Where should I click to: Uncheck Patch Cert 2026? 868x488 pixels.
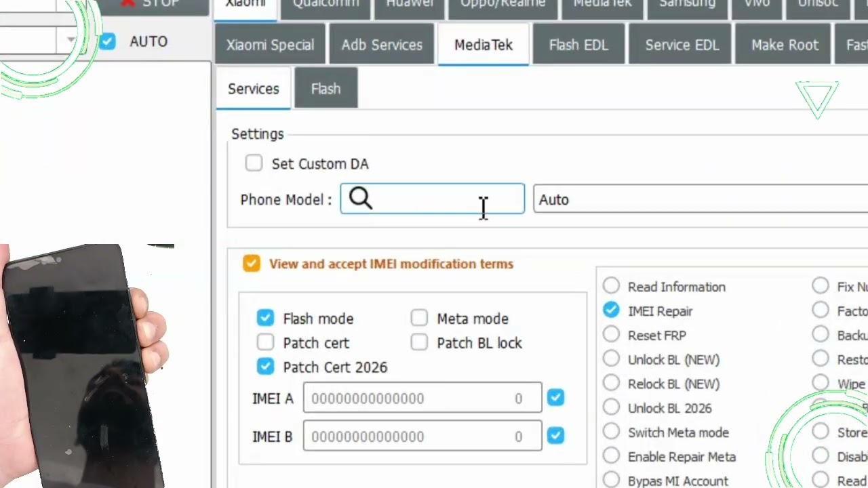pos(265,367)
